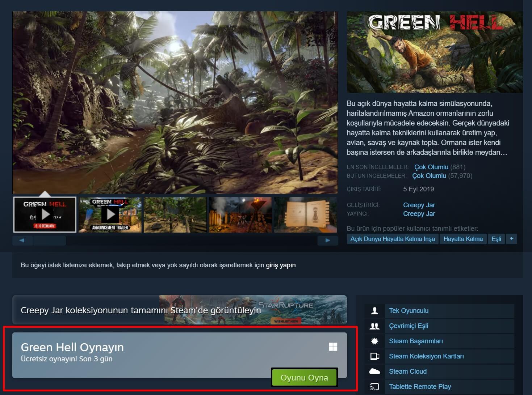Open all reviews 'Çok Olumlu' link
Screen dimensions: 532x395
(x=429, y=176)
